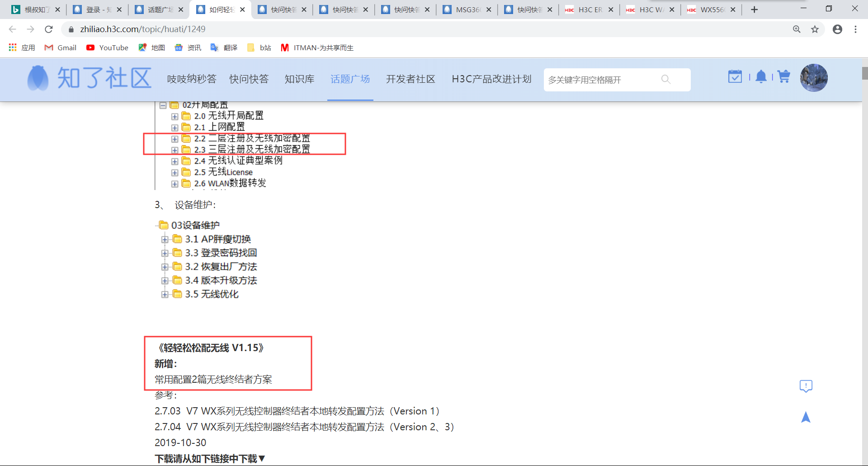
Task: Open 快问快答 in the site navigation
Action: click(249, 79)
